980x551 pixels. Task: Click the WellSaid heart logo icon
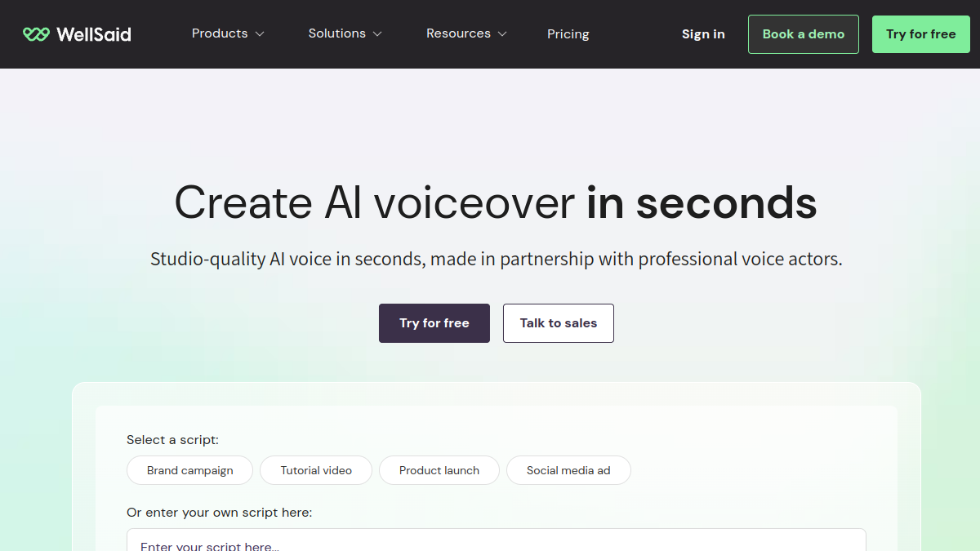(x=36, y=34)
